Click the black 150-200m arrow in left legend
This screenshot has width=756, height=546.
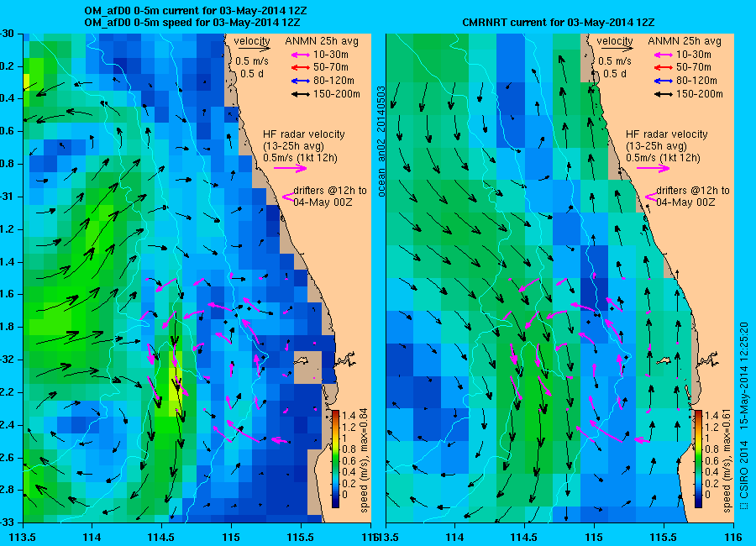pos(301,94)
